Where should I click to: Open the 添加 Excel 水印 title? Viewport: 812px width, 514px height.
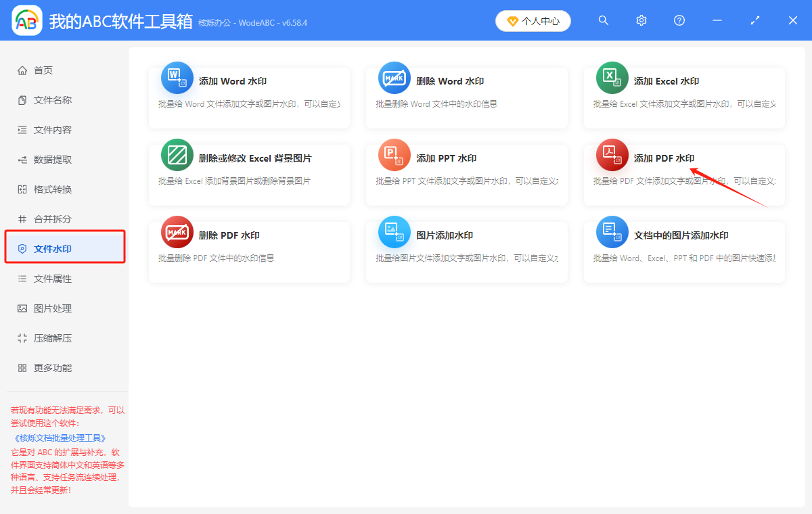[667, 81]
